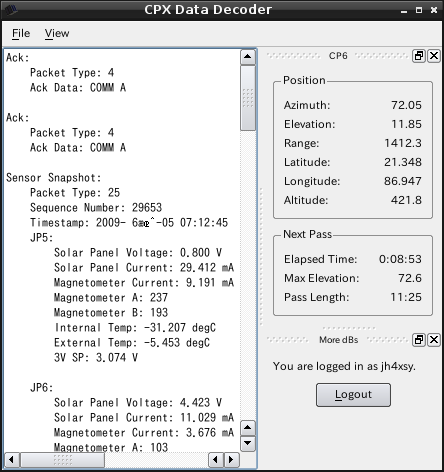Click 'Solar Panel Voltage: 4.423 V' line
Image resolution: width=444 pixels, height=472 pixels.
[x=138, y=403]
